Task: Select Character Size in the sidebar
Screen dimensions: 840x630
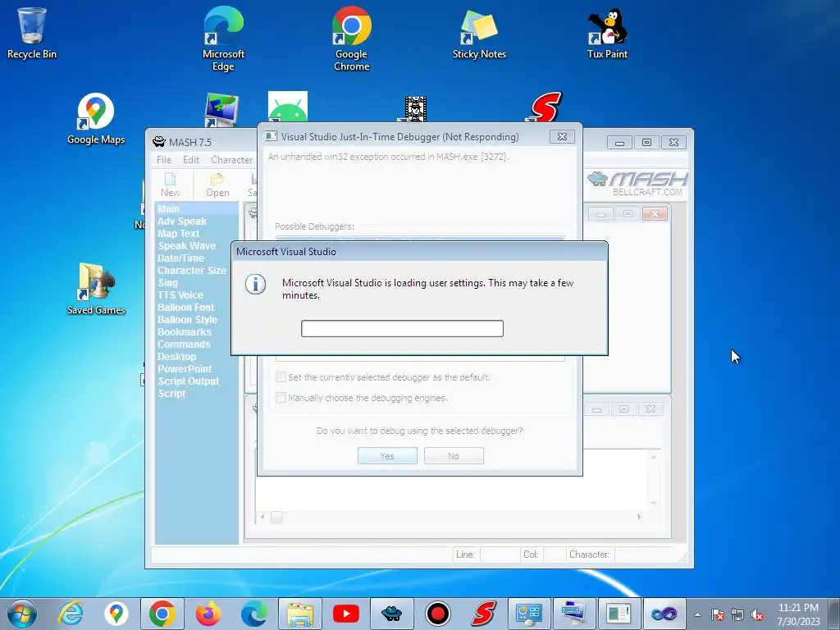Action: (192, 271)
